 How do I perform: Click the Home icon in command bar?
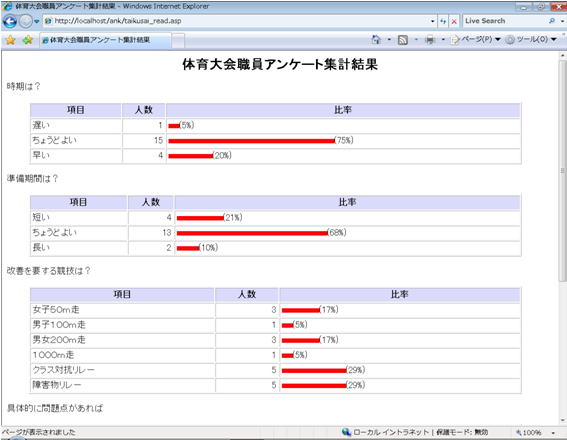coord(376,39)
